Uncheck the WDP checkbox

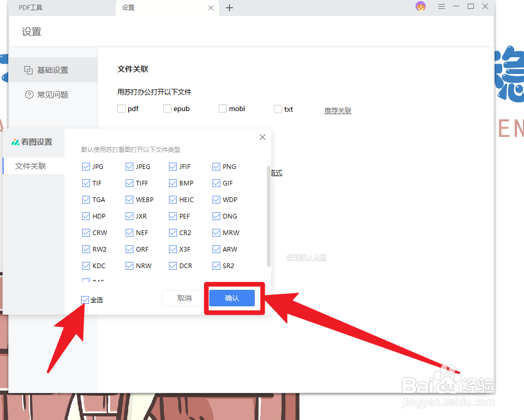216,199
